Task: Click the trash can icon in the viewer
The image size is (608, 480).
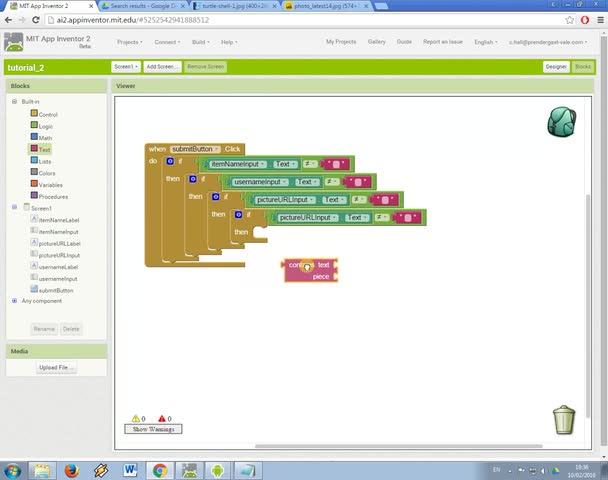Action: [x=564, y=420]
